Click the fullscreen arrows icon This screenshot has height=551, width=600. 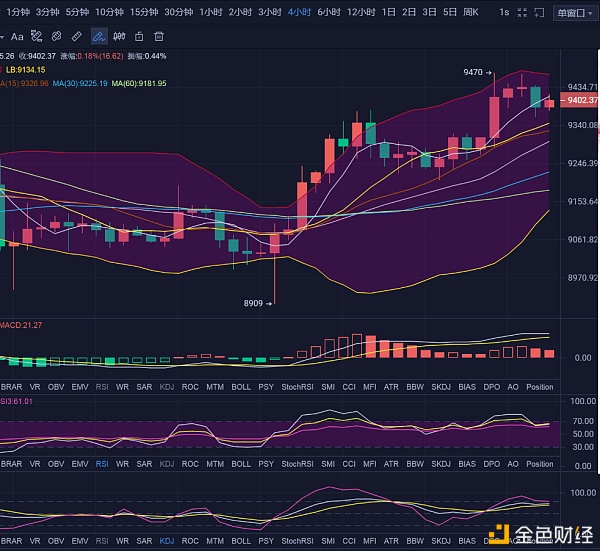522,13
